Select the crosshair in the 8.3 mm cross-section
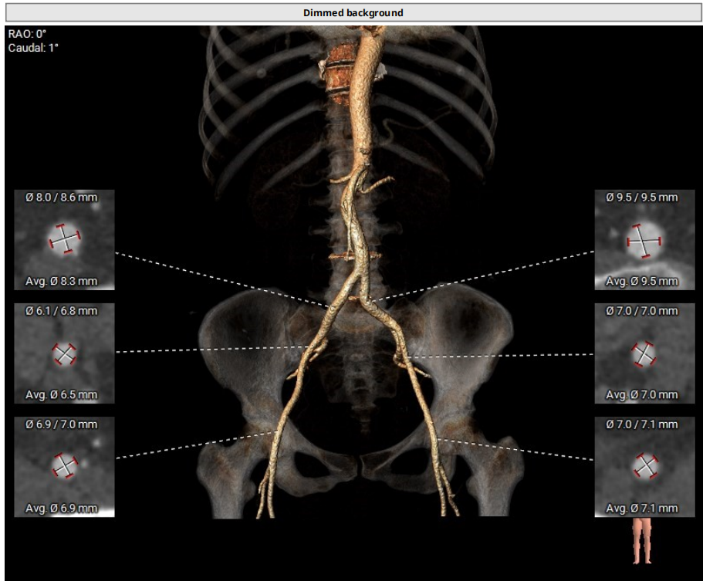Screen dimensions: 713x588 coord(65,239)
